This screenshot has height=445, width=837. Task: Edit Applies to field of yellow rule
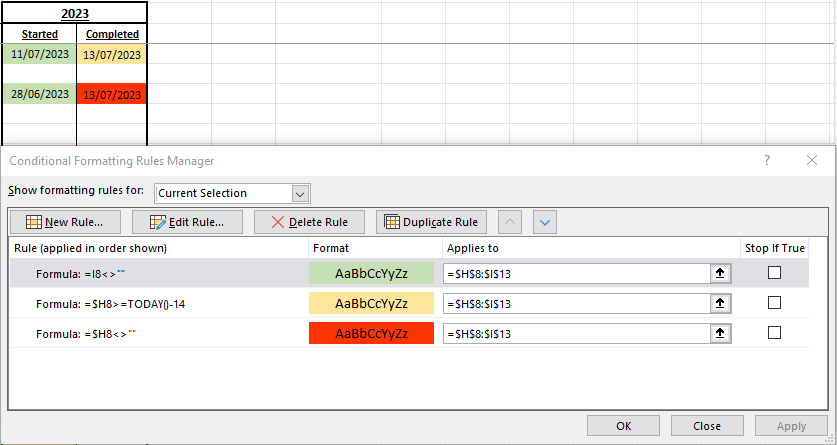click(x=577, y=304)
